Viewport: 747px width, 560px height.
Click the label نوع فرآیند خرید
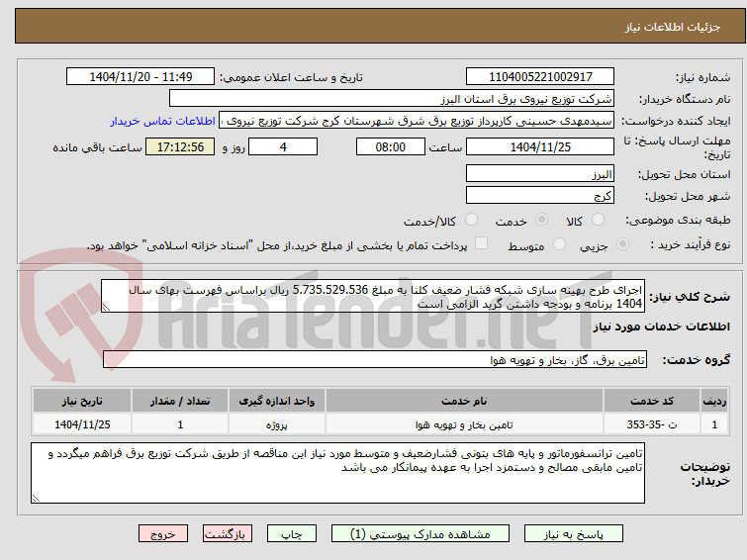(691, 245)
